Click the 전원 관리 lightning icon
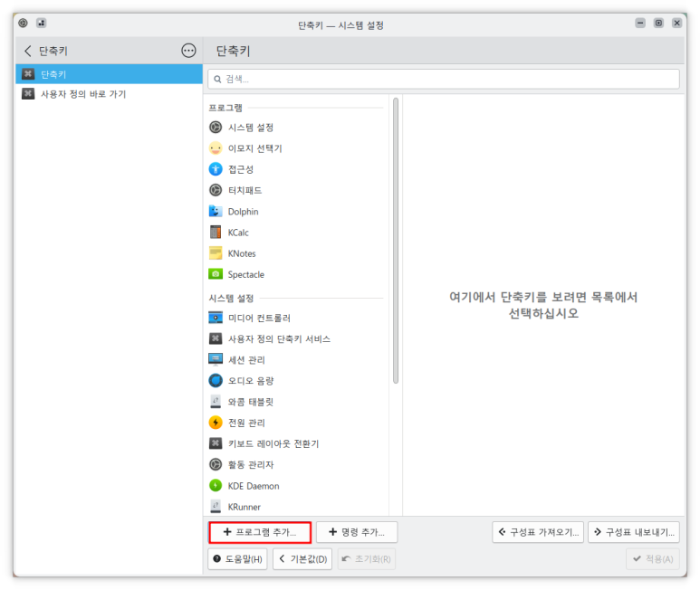This screenshot has width=700, height=590. [216, 423]
